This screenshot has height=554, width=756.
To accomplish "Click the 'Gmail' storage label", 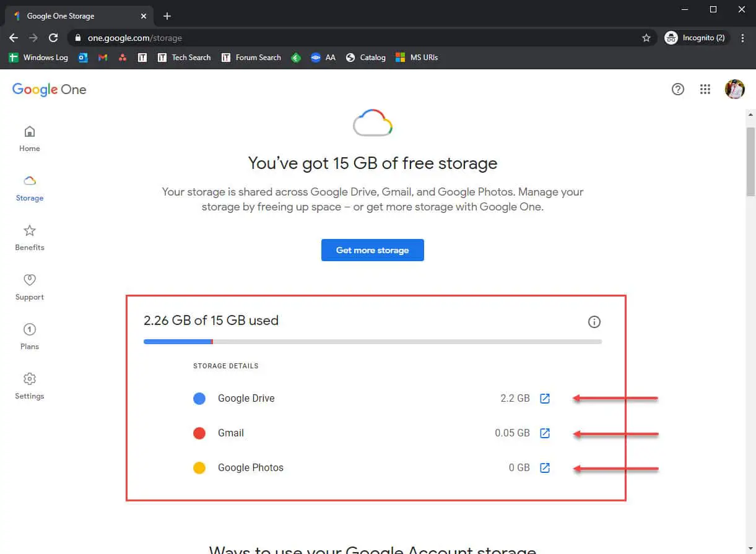I will pyautogui.click(x=231, y=433).
